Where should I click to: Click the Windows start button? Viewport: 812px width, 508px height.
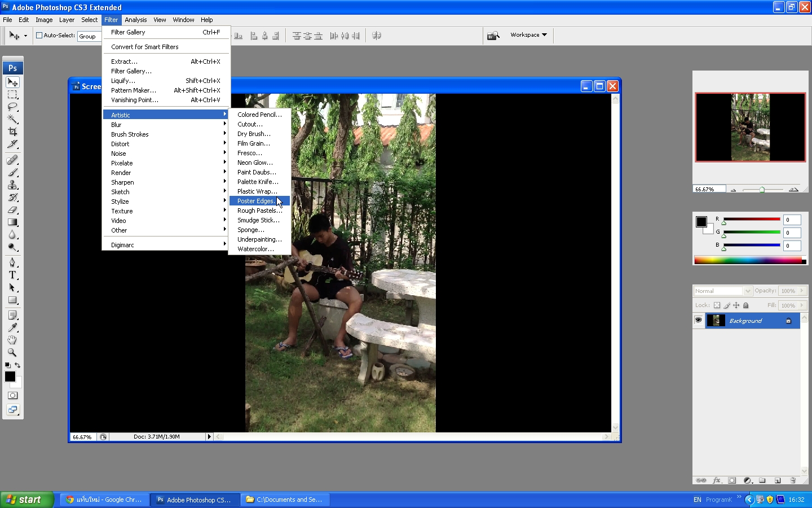27,500
